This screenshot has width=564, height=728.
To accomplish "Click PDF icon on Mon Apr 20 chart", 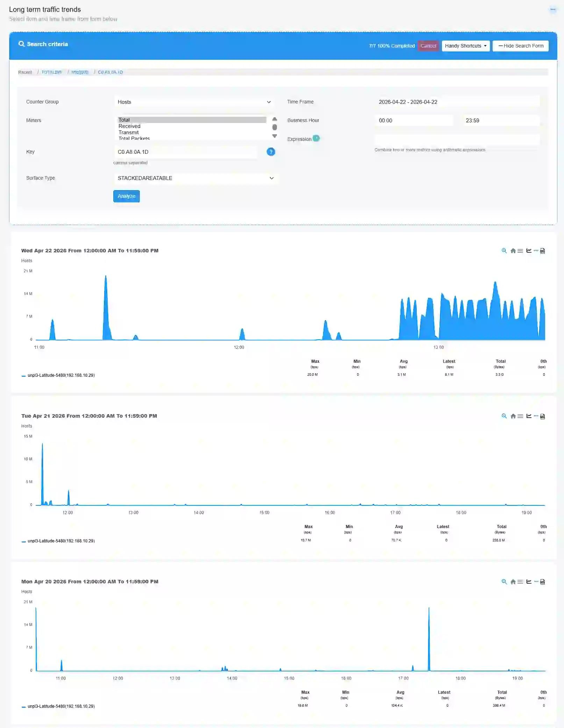I will pos(542,582).
